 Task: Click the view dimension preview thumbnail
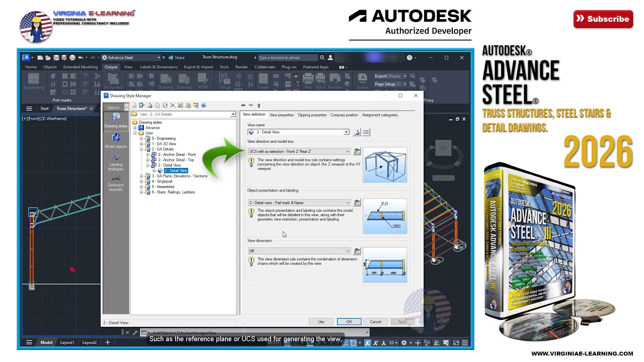385,264
